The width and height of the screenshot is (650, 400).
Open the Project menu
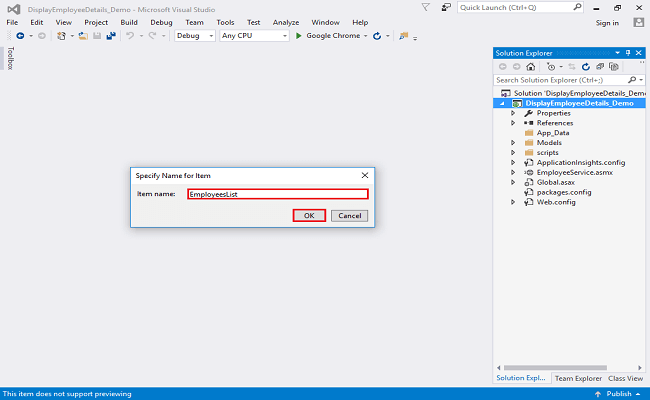coord(96,22)
